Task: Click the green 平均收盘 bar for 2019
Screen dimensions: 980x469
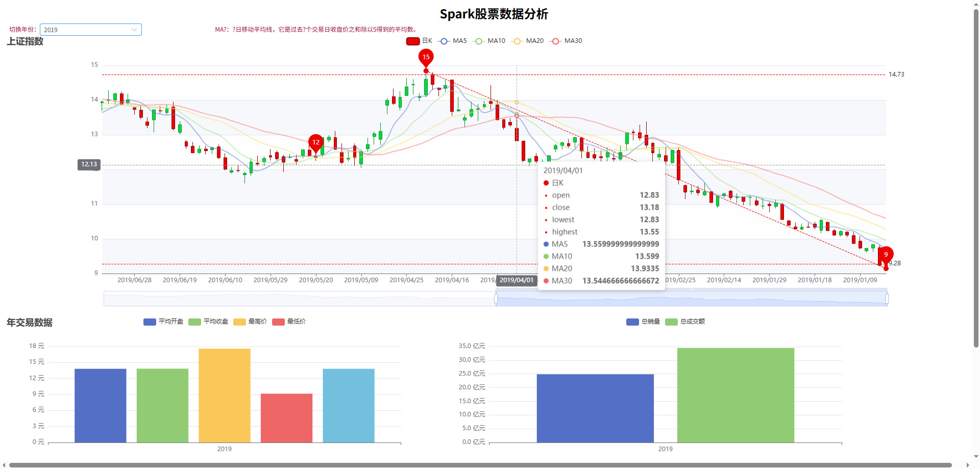Action: 162,406
